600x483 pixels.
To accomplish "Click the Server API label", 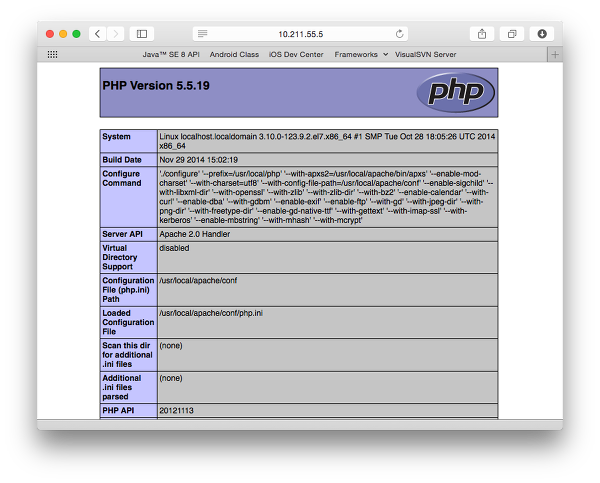I will 122,234.
